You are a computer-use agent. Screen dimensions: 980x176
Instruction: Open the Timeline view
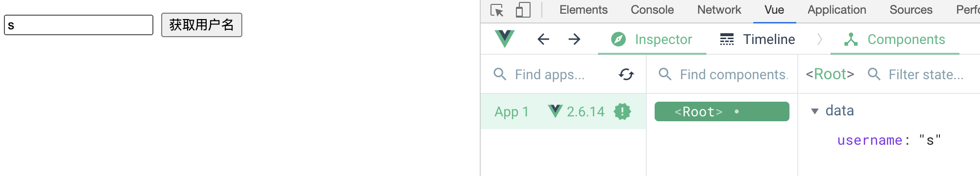pyautogui.click(x=758, y=39)
